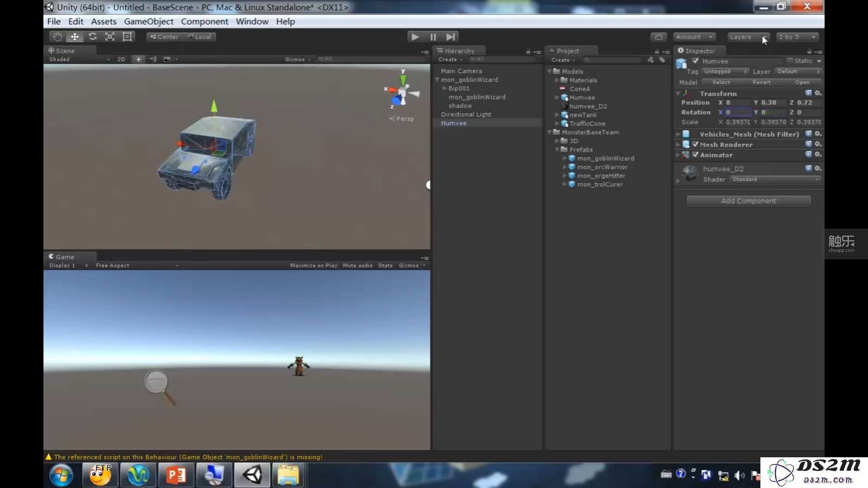The height and width of the screenshot is (488, 868).
Task: Toggle Stats overlay
Action: point(385,266)
